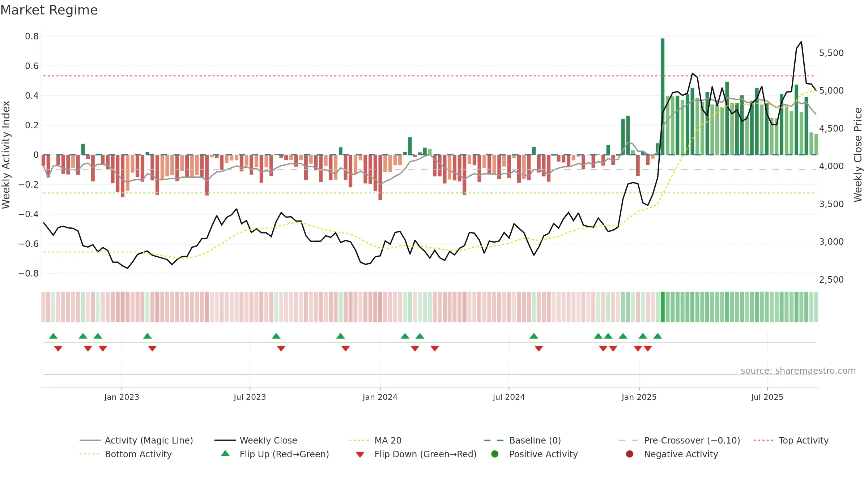Click Jul 2025 x-axis label
The height and width of the screenshot is (488, 868).
[x=767, y=397]
